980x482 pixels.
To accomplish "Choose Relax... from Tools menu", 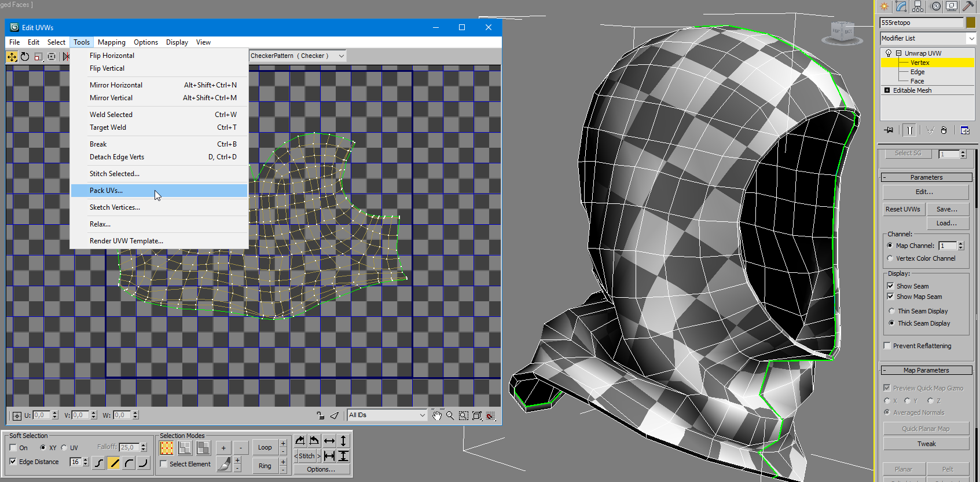I will pos(159,224).
